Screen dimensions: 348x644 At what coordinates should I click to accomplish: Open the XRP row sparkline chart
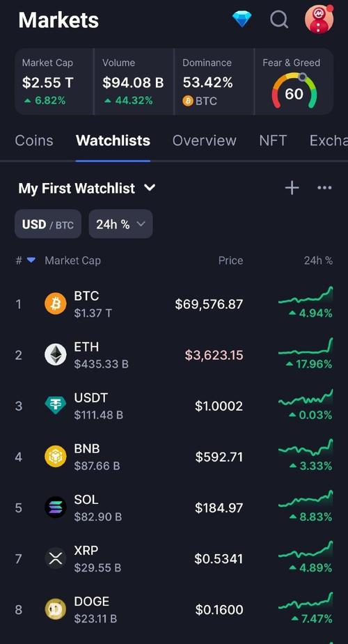tap(306, 549)
